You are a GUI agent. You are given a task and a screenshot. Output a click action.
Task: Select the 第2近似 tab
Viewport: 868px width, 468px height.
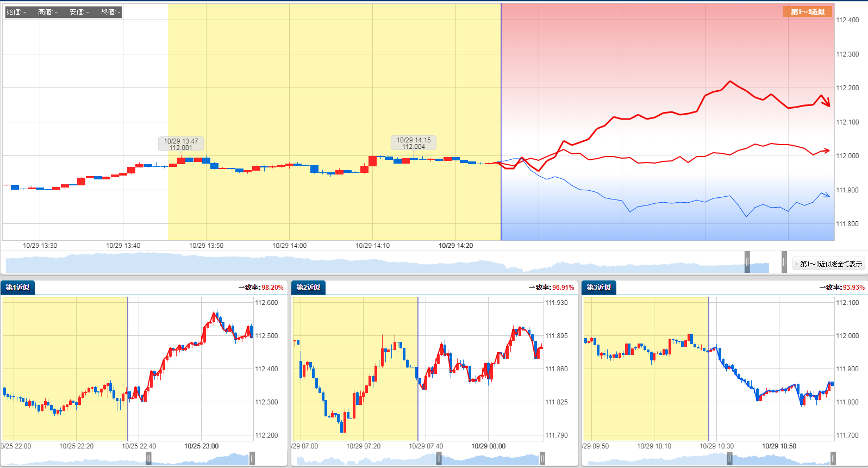(x=308, y=288)
